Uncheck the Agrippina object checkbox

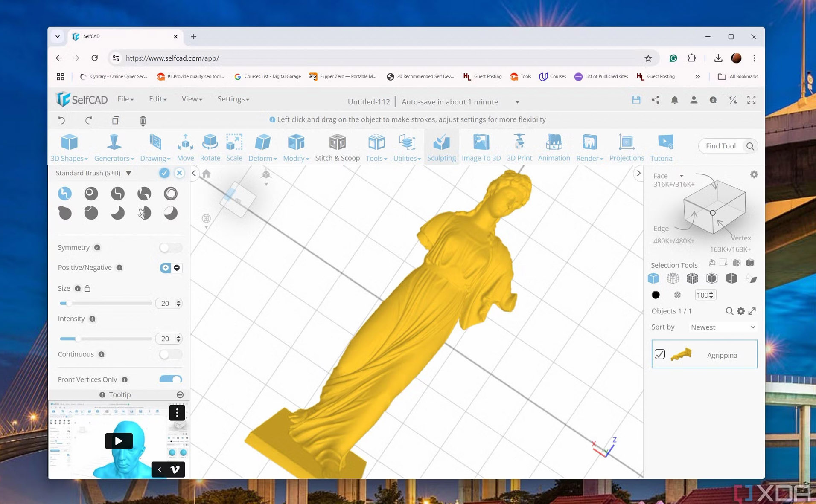(x=659, y=354)
